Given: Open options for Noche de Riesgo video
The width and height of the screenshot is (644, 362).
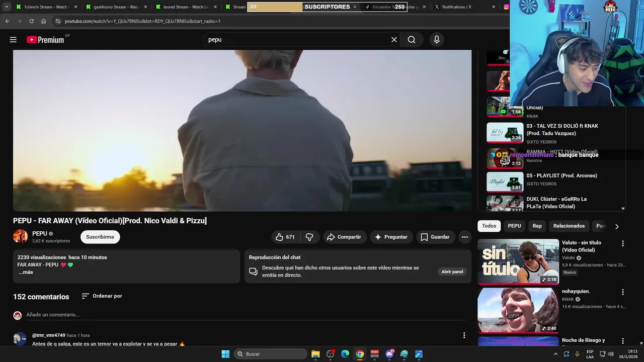Looking at the screenshot, I should 623,341.
